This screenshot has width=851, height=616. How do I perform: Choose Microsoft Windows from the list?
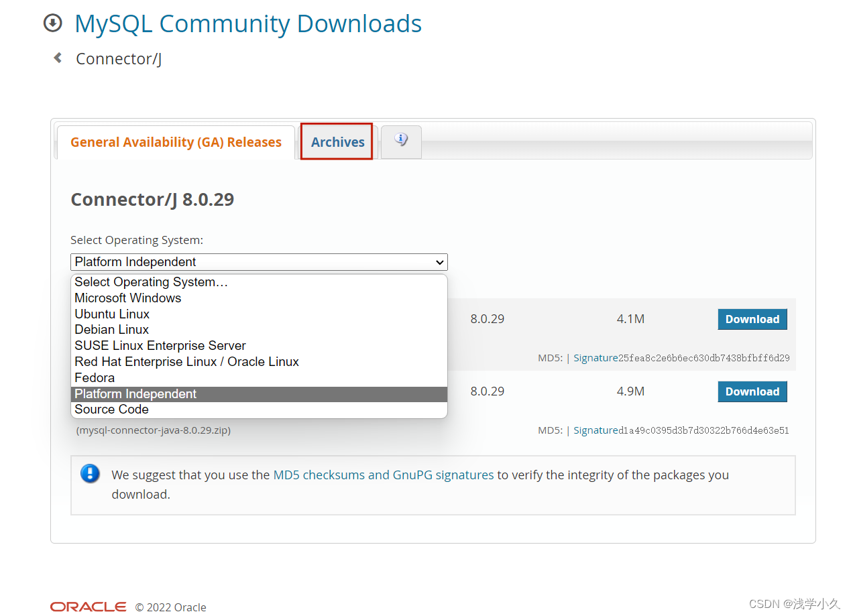click(259, 298)
